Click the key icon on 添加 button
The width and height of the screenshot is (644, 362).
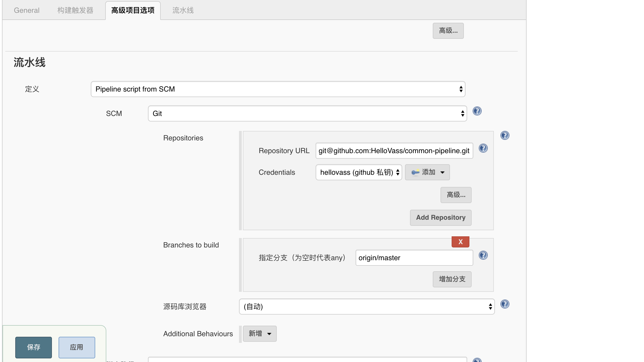click(x=415, y=172)
